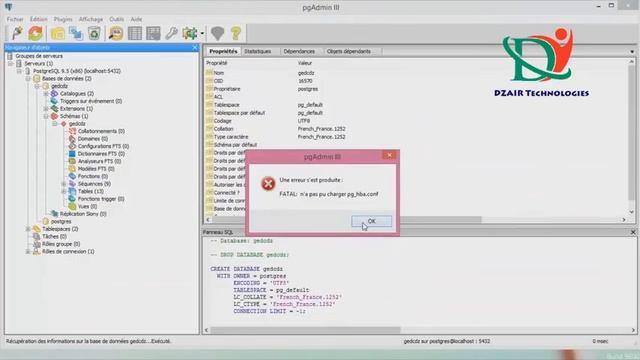Open the Aide menu

tap(136, 19)
